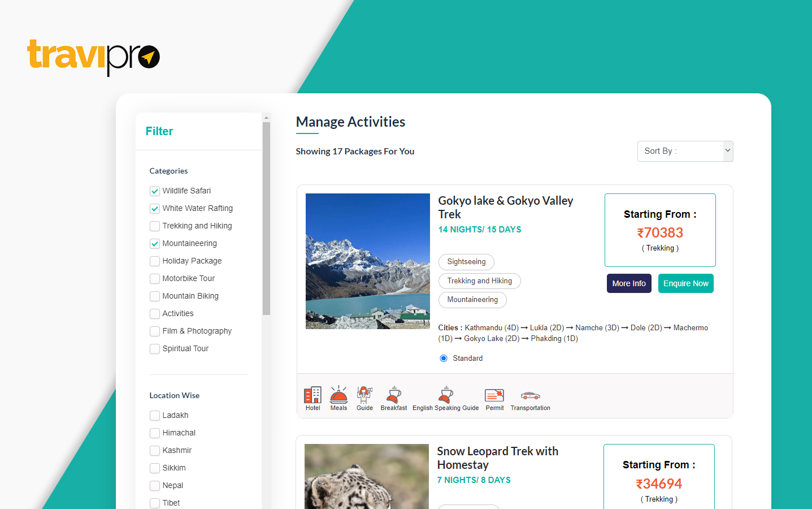Select the Sightseeing tag
Screen dimensions: 812x509
466,262
